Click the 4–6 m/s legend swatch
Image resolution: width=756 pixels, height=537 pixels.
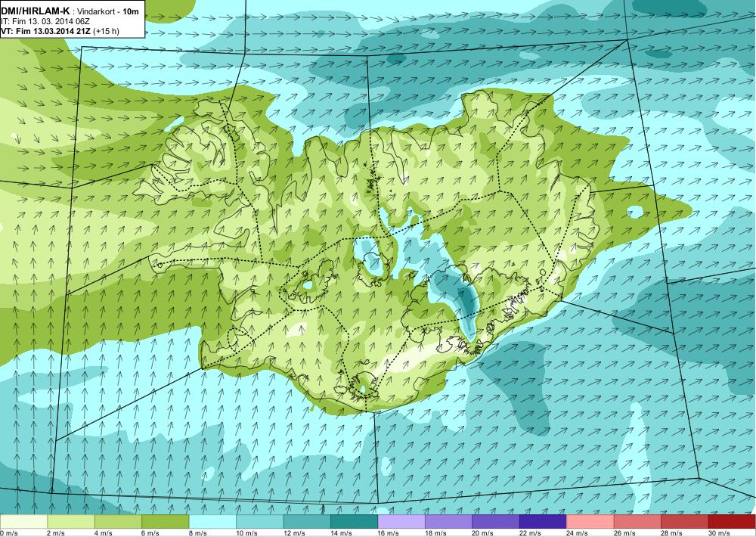118,522
